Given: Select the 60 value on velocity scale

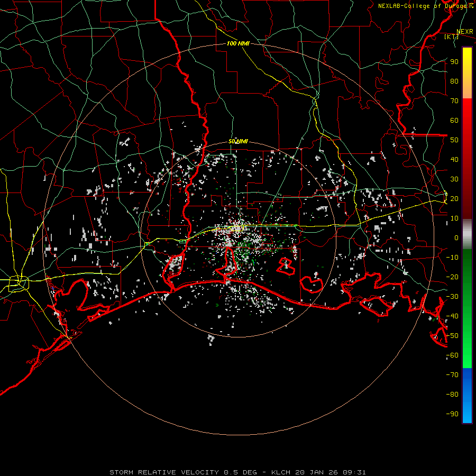Looking at the screenshot, I should (x=454, y=120).
